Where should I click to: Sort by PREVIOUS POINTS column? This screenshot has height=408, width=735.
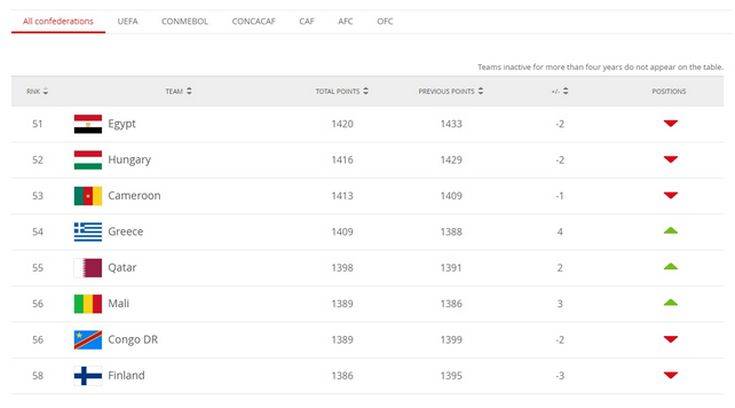click(x=480, y=92)
